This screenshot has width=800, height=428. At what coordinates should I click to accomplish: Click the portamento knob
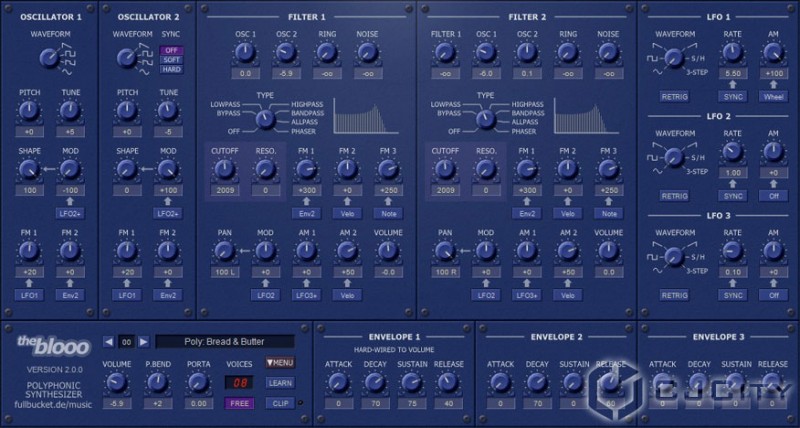point(198,382)
